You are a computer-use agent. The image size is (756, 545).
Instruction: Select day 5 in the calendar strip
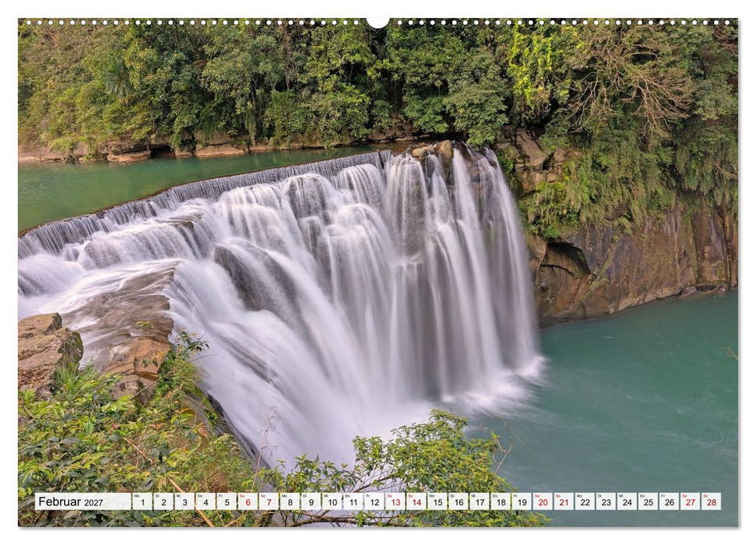pyautogui.click(x=227, y=501)
